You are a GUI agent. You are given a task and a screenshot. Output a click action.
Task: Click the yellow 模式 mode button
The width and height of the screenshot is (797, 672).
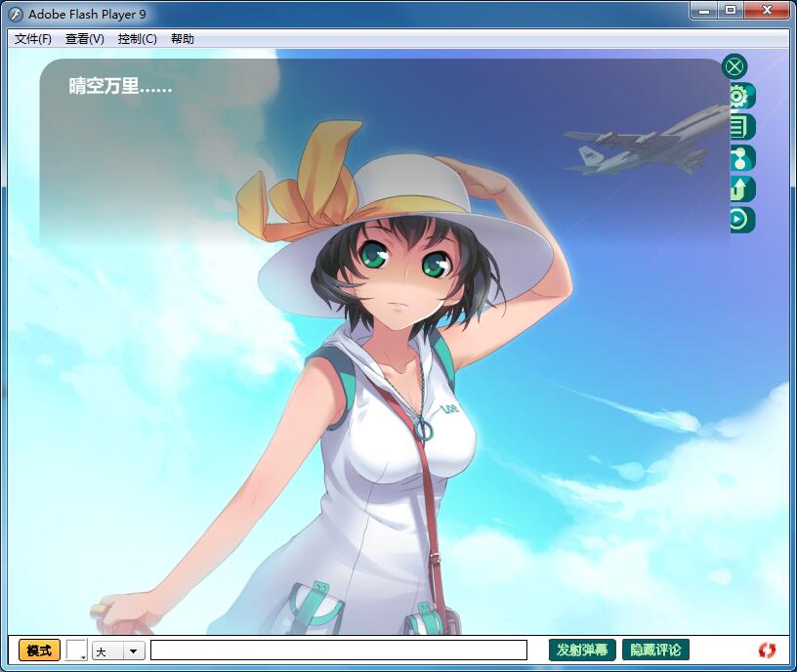click(x=39, y=651)
